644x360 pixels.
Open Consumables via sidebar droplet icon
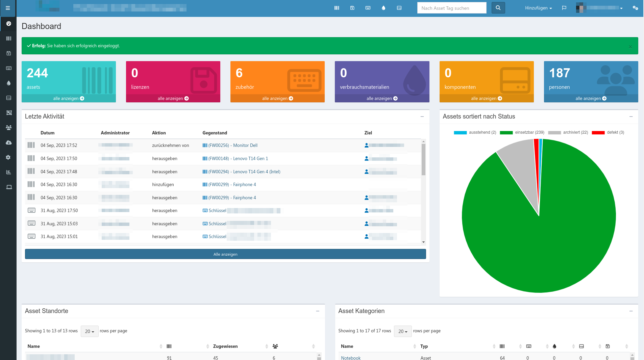point(9,83)
